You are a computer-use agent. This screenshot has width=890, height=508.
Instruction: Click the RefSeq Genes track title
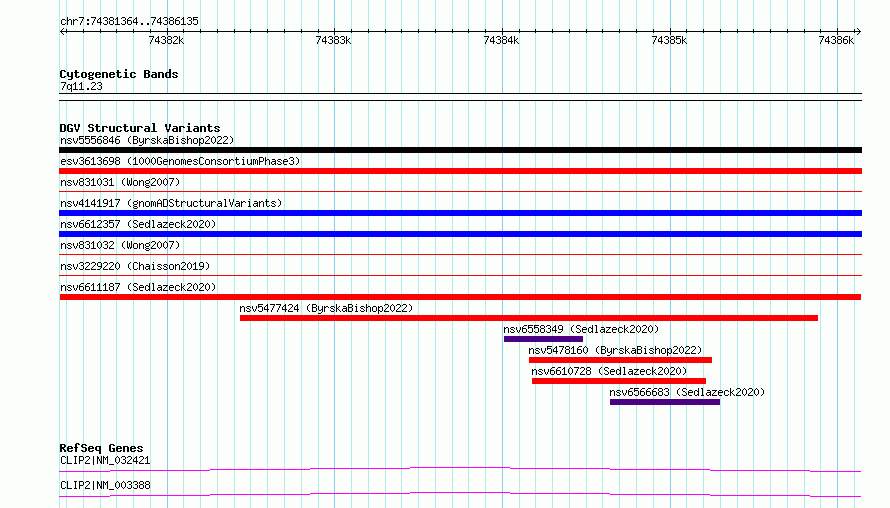[x=101, y=448]
